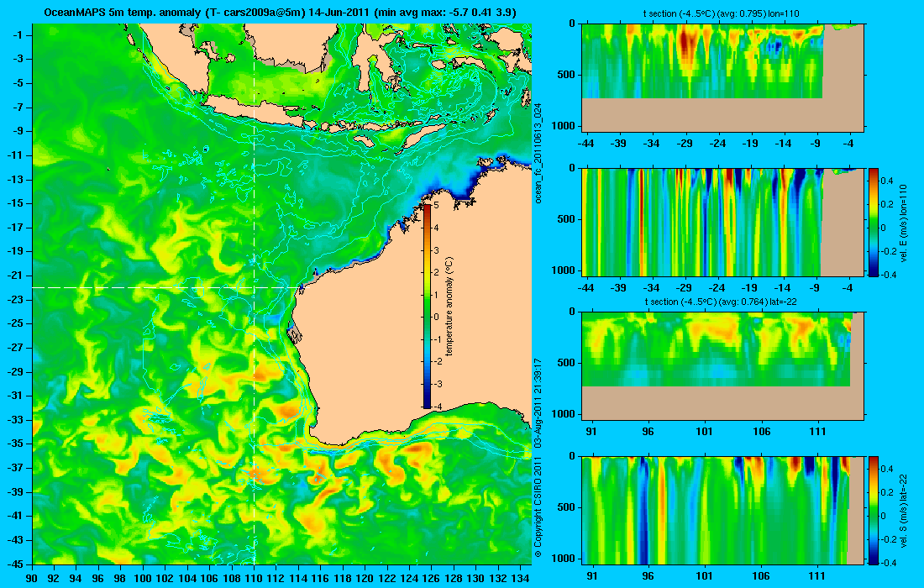Viewport: 924px width, 588px height.
Task: Click the '1000' depth label in the lon=110 temperature section
Action: point(564,125)
